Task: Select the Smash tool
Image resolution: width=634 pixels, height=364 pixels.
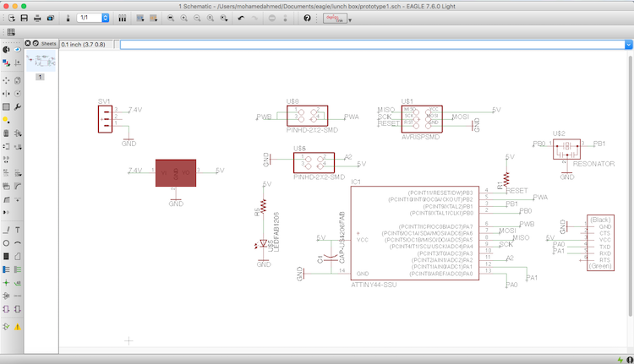Action: (6, 187)
